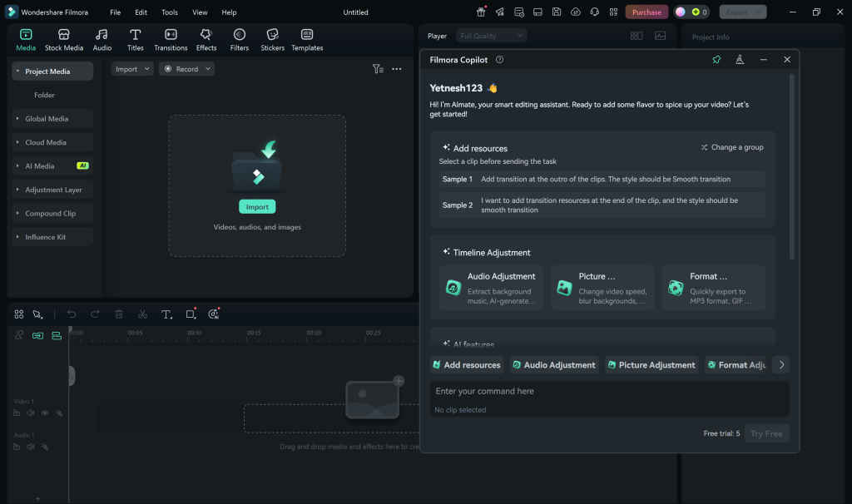The height and width of the screenshot is (504, 852).
Task: Open the crop tool icon in the timeline
Action: point(189,314)
